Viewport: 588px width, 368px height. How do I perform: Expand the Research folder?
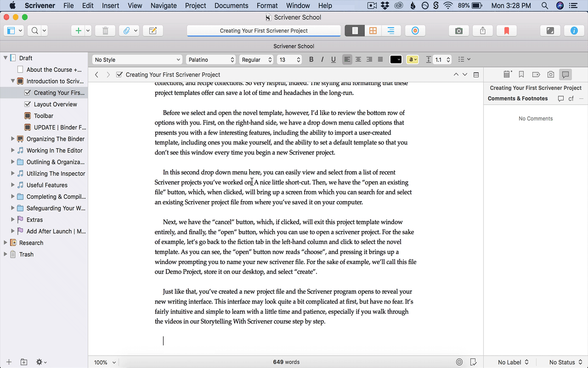[x=6, y=243]
